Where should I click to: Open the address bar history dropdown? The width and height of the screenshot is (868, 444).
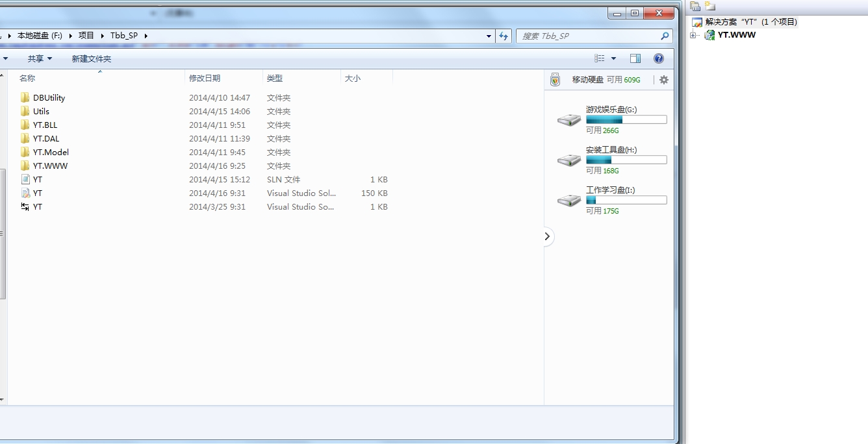click(489, 36)
